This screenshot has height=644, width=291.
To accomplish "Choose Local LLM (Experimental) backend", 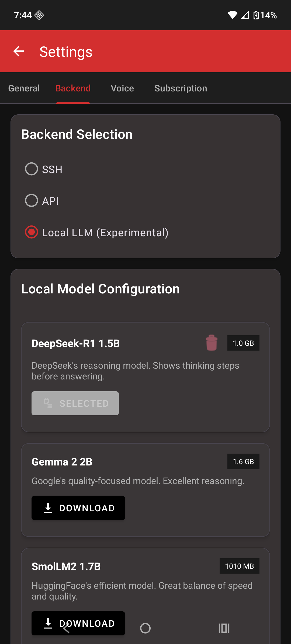I will (x=32, y=232).
